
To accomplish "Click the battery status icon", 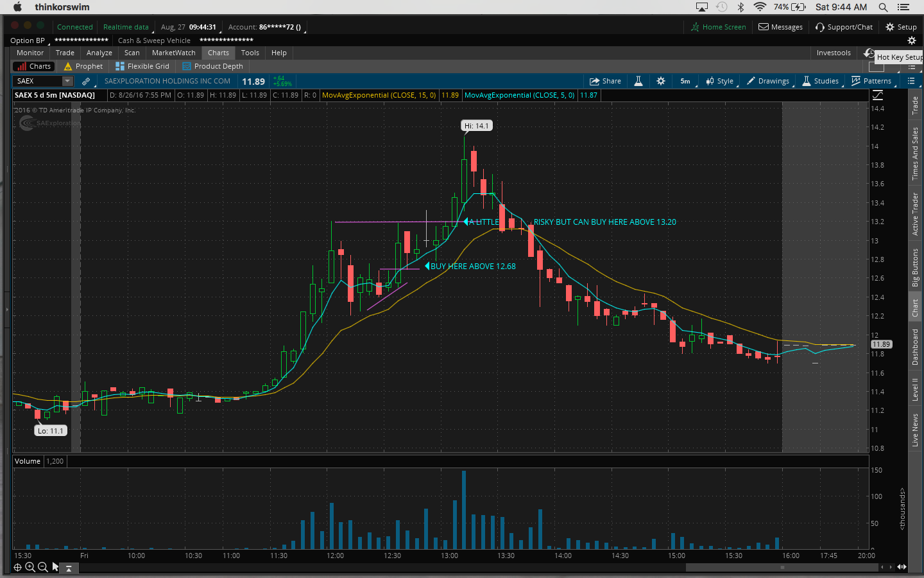I will click(x=798, y=7).
